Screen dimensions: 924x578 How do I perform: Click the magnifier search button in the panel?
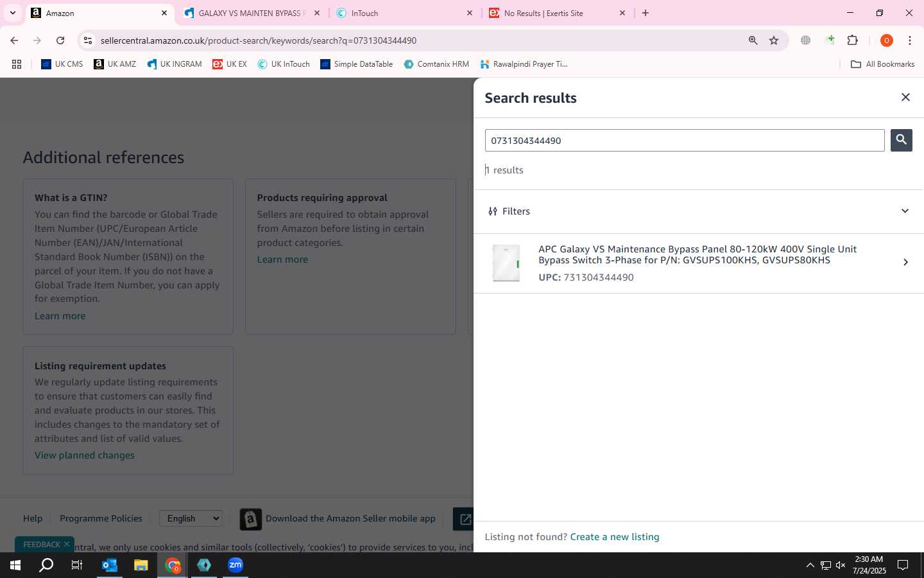pyautogui.click(x=901, y=140)
